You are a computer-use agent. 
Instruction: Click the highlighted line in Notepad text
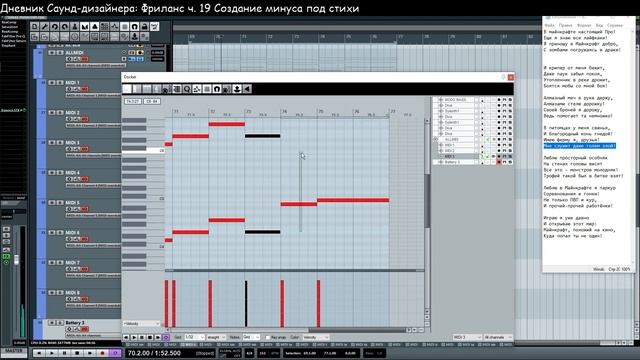point(580,146)
